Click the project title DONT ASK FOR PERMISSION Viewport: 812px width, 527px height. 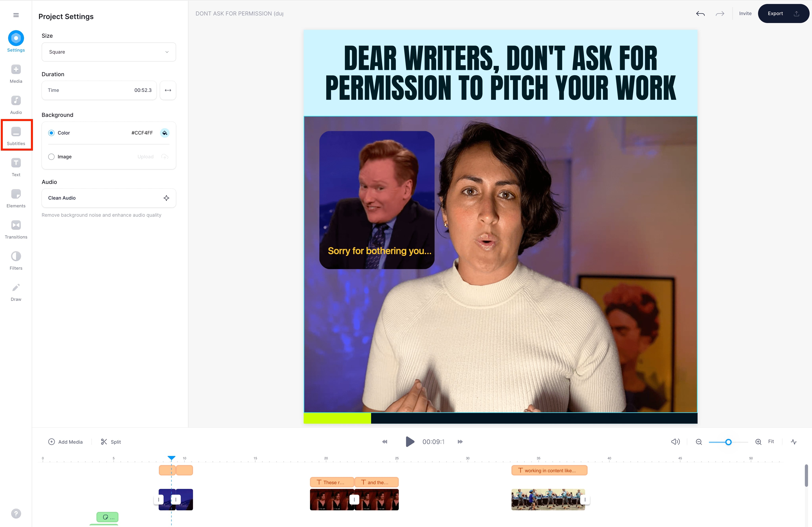click(x=239, y=13)
